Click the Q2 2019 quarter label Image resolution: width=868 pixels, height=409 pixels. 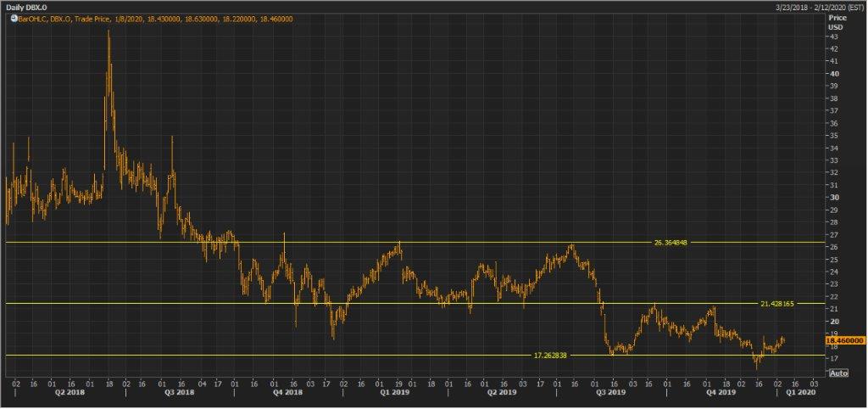pos(500,392)
